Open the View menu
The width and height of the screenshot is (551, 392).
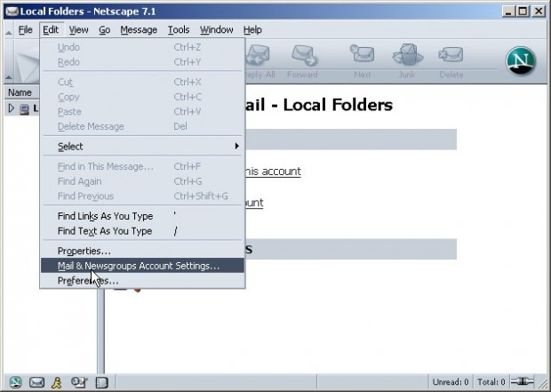pos(78,30)
